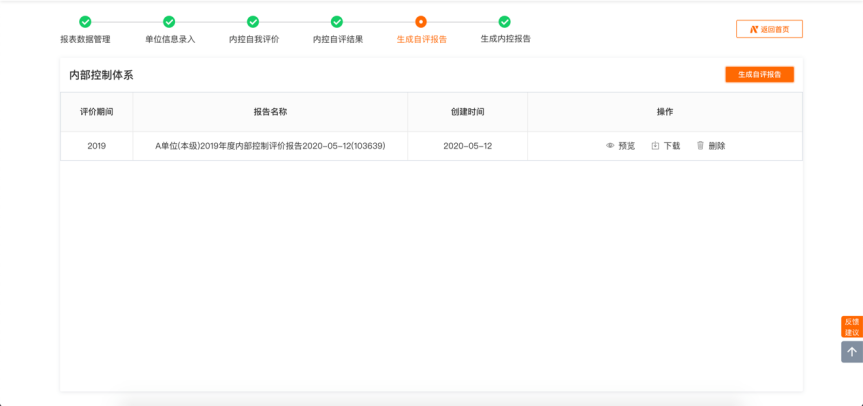
Task: Open the 反馈建议 feedback widget
Action: click(x=851, y=327)
